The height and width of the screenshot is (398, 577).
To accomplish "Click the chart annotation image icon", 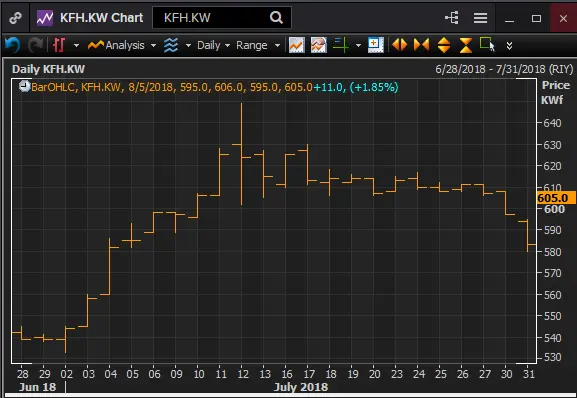I will tap(319, 45).
